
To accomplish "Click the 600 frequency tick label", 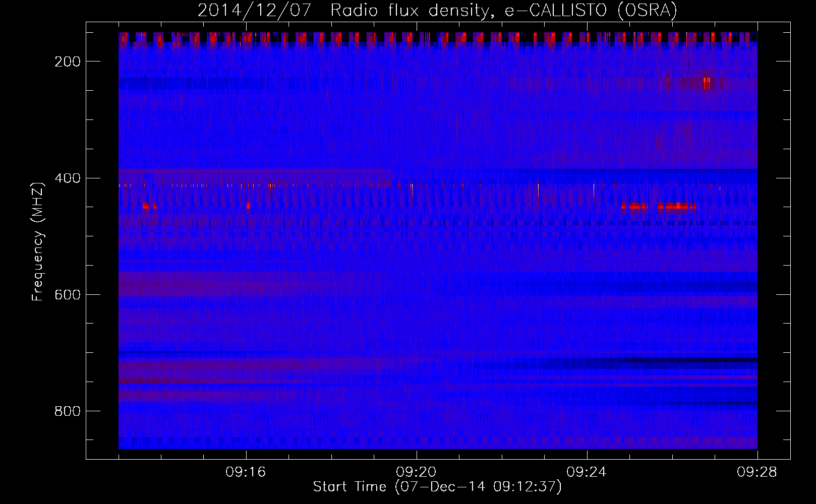I will 67,295.
